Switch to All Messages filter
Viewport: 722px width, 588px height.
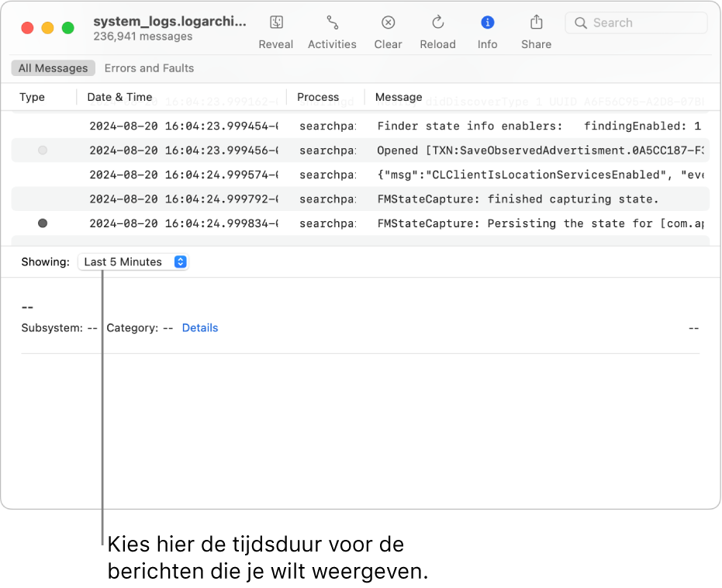point(53,68)
